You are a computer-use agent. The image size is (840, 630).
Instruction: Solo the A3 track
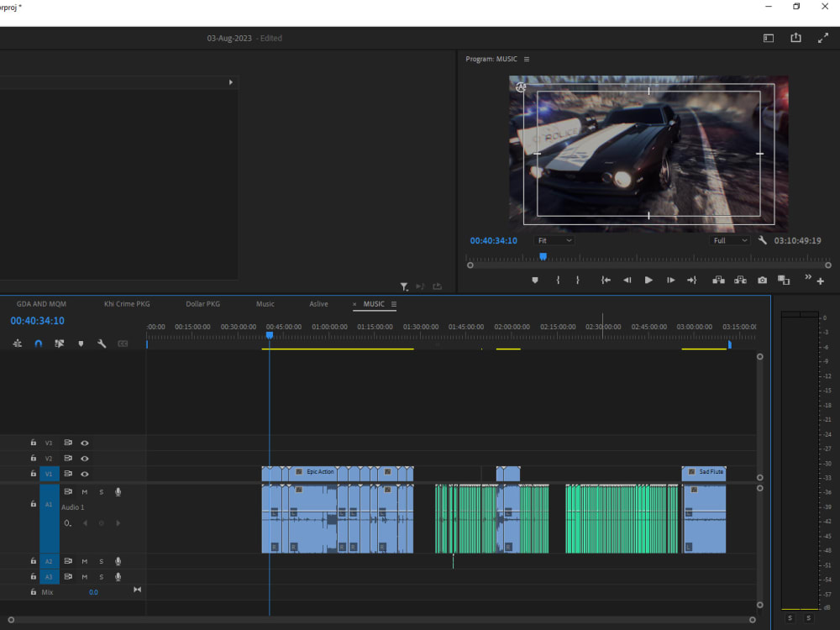tap(102, 577)
